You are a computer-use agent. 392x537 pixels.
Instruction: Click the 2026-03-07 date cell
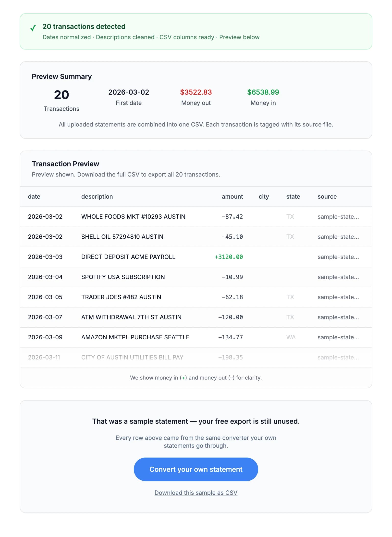(x=45, y=317)
